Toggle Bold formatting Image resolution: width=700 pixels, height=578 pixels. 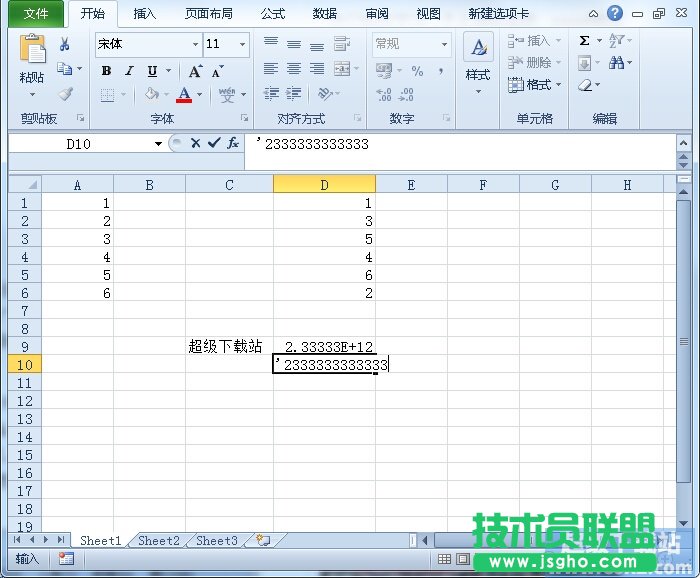[106, 71]
